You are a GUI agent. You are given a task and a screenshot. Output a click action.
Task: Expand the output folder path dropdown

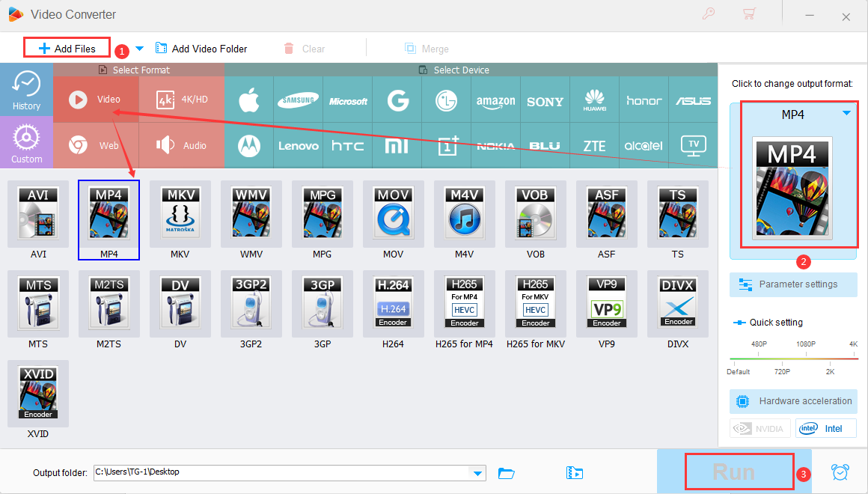tap(477, 472)
